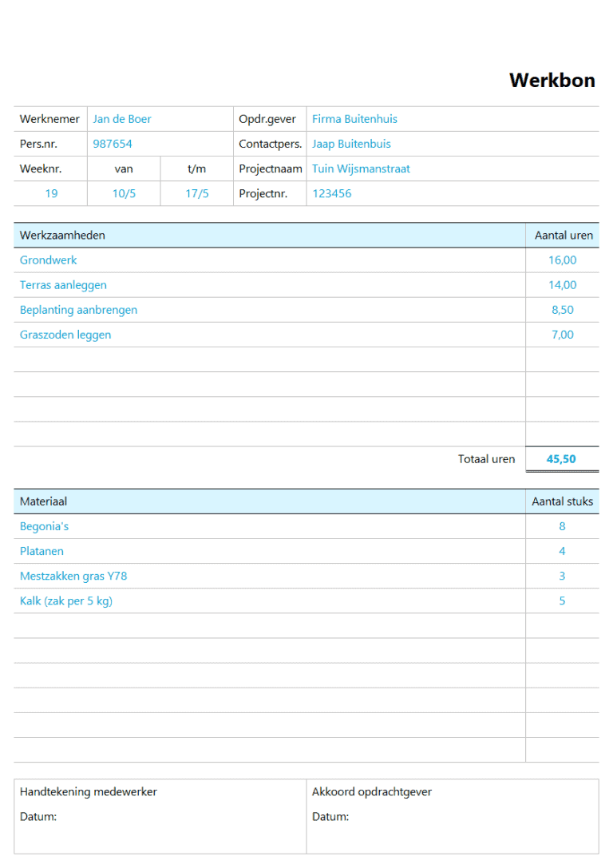This screenshot has height=868, width=613.
Task: Click hours value 14,00 for Terras aanleggen
Action: pyautogui.click(x=562, y=284)
